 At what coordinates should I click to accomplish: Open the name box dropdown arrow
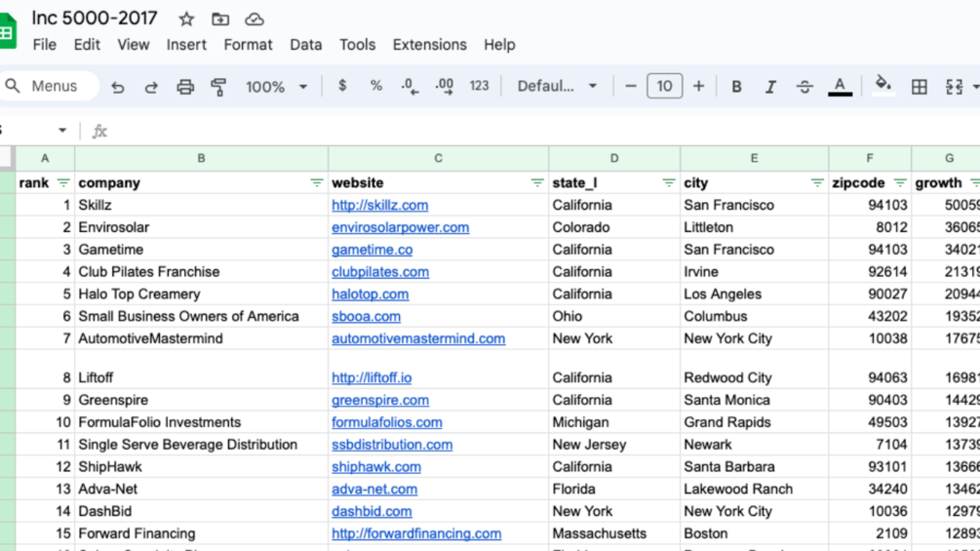point(61,131)
